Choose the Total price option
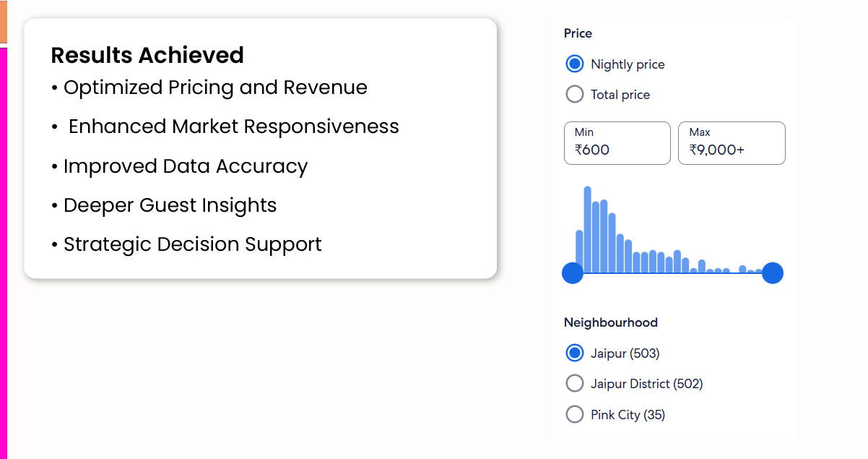 pyautogui.click(x=575, y=94)
